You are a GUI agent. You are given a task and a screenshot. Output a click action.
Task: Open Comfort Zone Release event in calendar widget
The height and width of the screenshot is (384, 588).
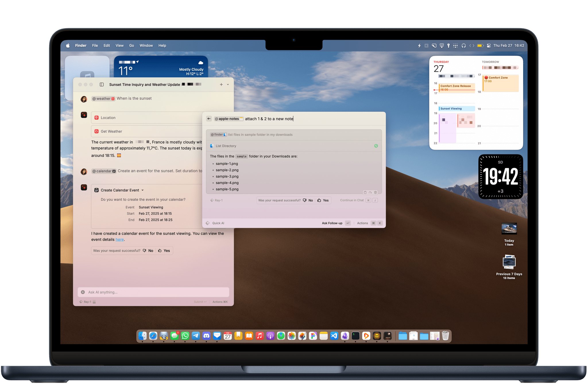pos(457,87)
